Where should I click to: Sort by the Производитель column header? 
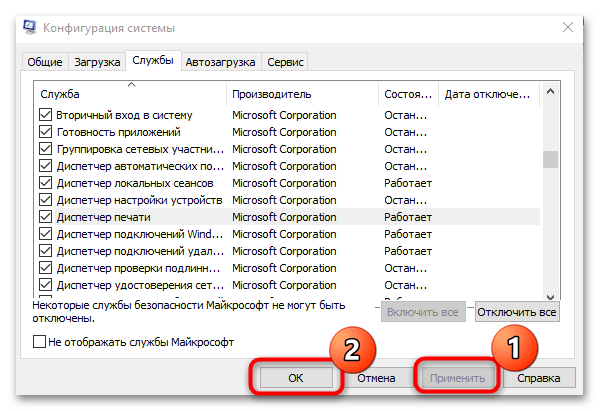coord(302,94)
